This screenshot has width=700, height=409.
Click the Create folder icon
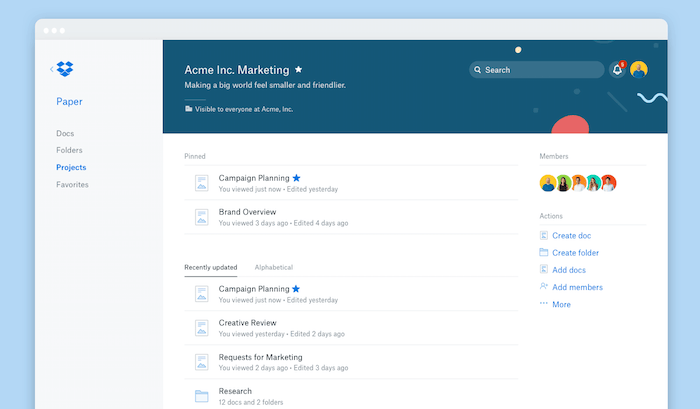[544, 252]
